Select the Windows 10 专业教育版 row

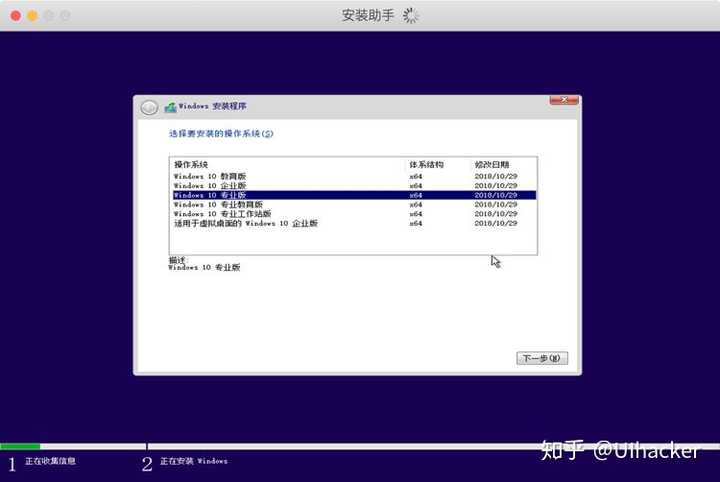[x=354, y=205]
